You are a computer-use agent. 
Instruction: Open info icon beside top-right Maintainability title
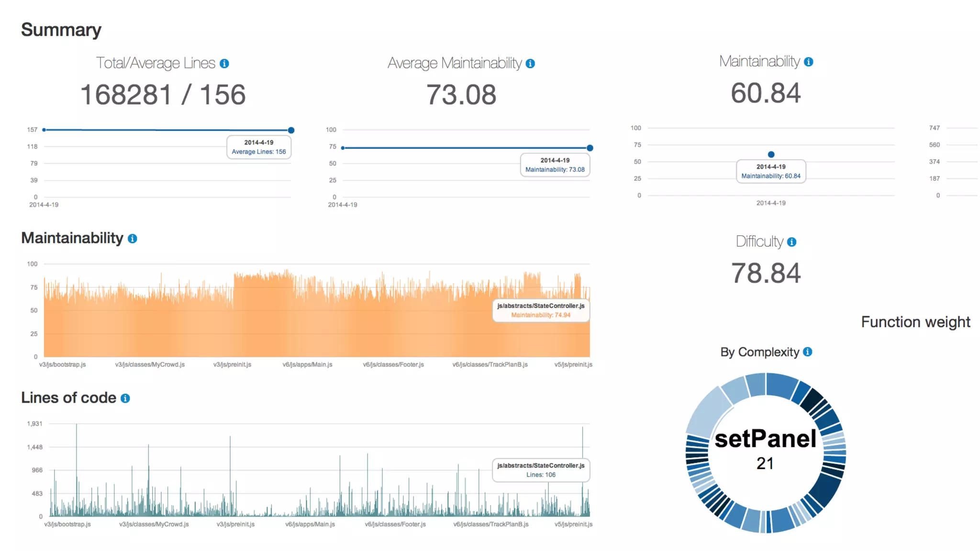[808, 62]
